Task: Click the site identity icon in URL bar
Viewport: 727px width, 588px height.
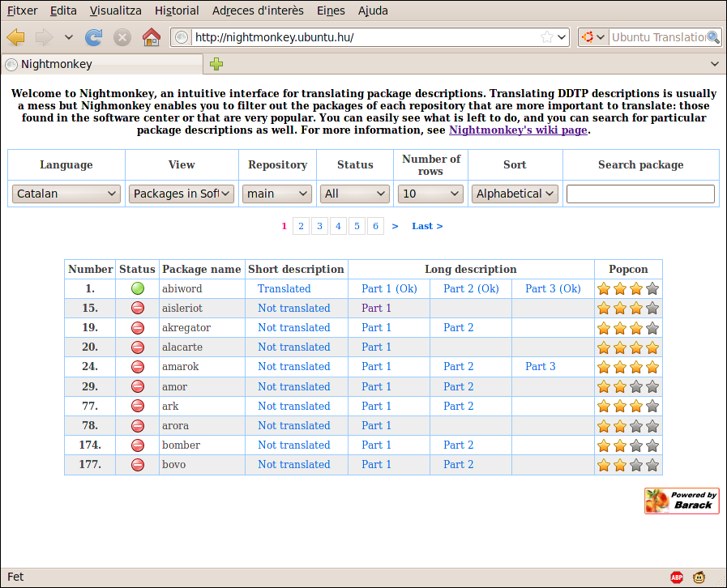Action: [182, 37]
